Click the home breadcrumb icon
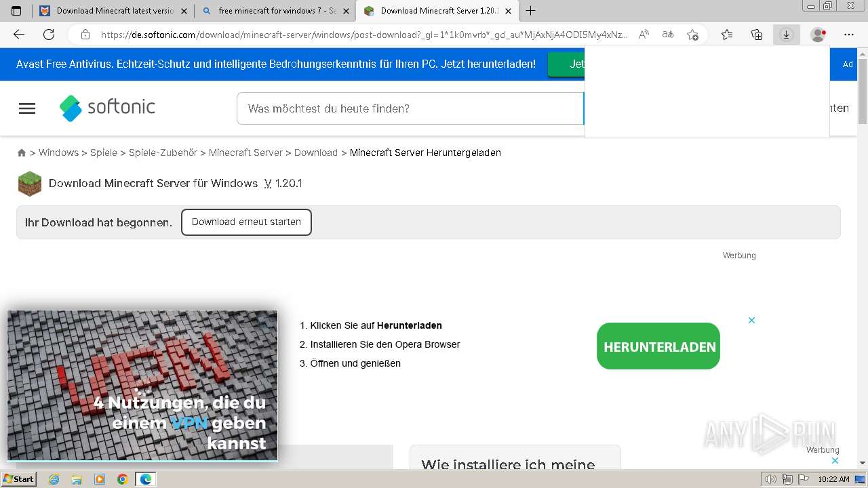 pyautogui.click(x=22, y=152)
